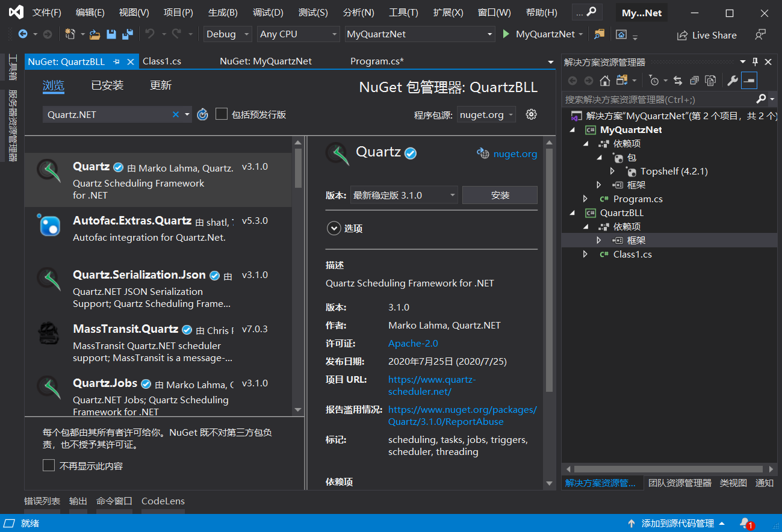Click the green Start run arrow
The width and height of the screenshot is (782, 532).
click(506, 34)
